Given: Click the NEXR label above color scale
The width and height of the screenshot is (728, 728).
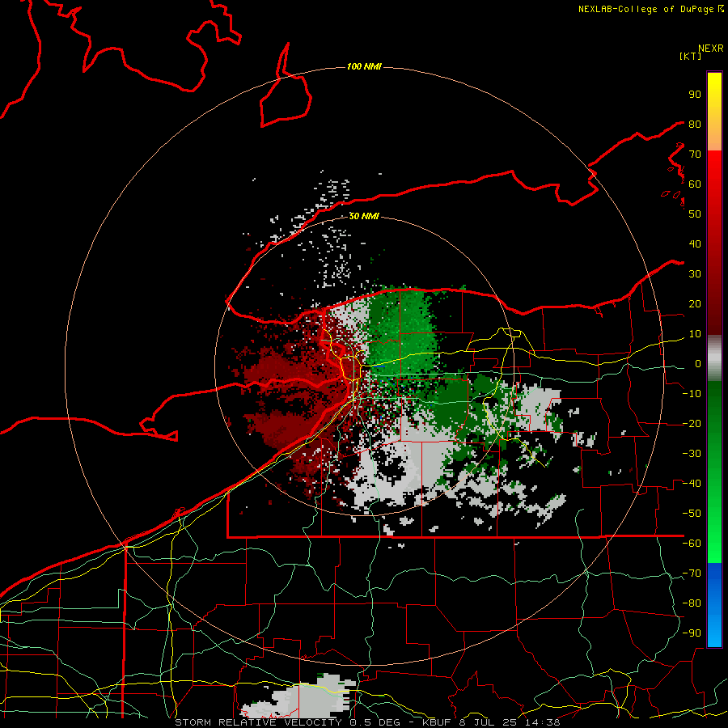Looking at the screenshot, I should 710,49.
